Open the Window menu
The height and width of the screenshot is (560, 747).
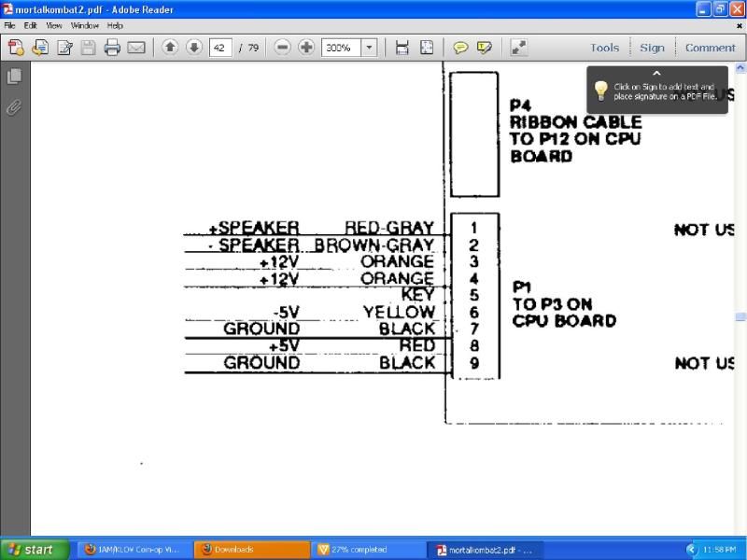[x=83, y=26]
